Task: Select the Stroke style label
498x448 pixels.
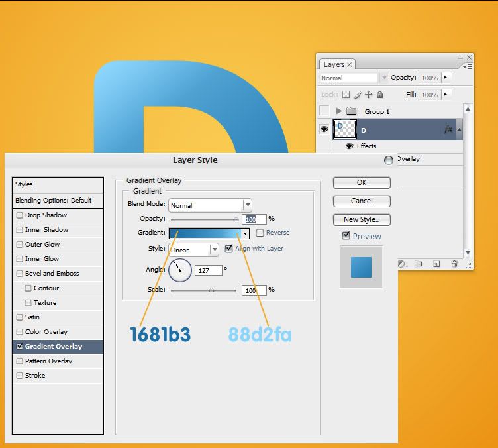Action: coord(35,376)
